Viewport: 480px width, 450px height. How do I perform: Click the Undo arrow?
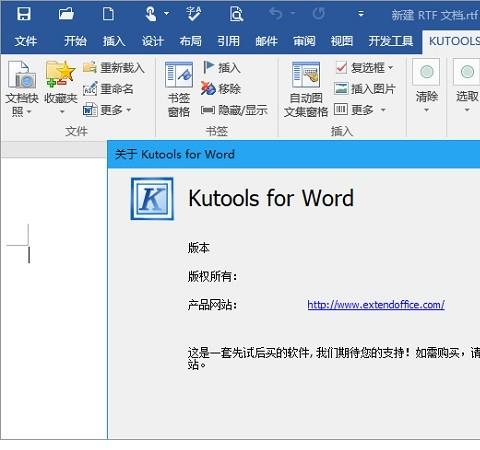(x=276, y=14)
